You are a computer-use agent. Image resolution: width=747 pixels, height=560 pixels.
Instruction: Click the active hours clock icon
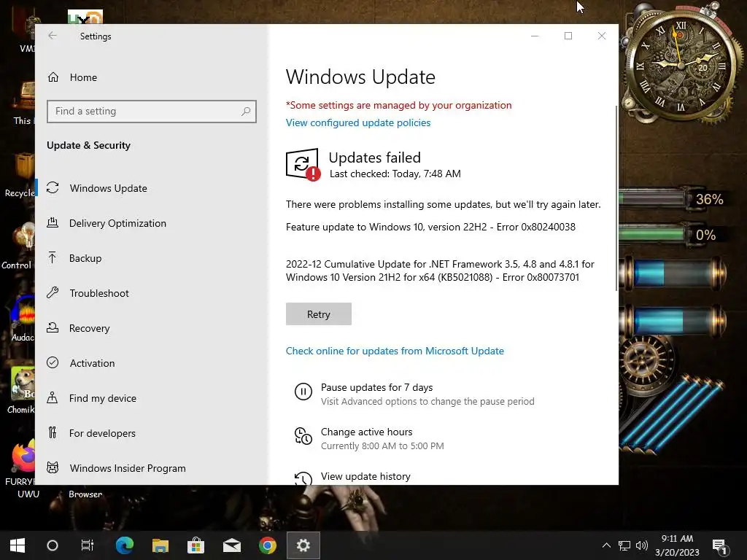click(303, 436)
